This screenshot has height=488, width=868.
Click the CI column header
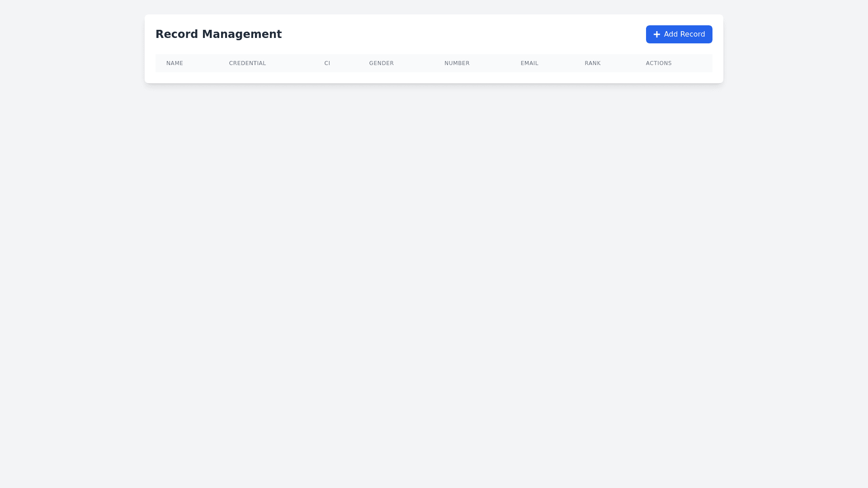pos(327,63)
